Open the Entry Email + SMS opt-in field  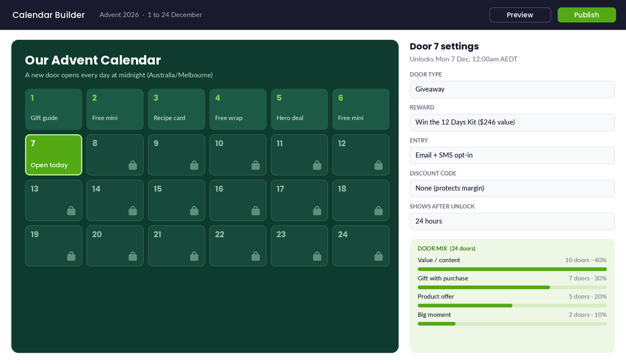pos(512,155)
